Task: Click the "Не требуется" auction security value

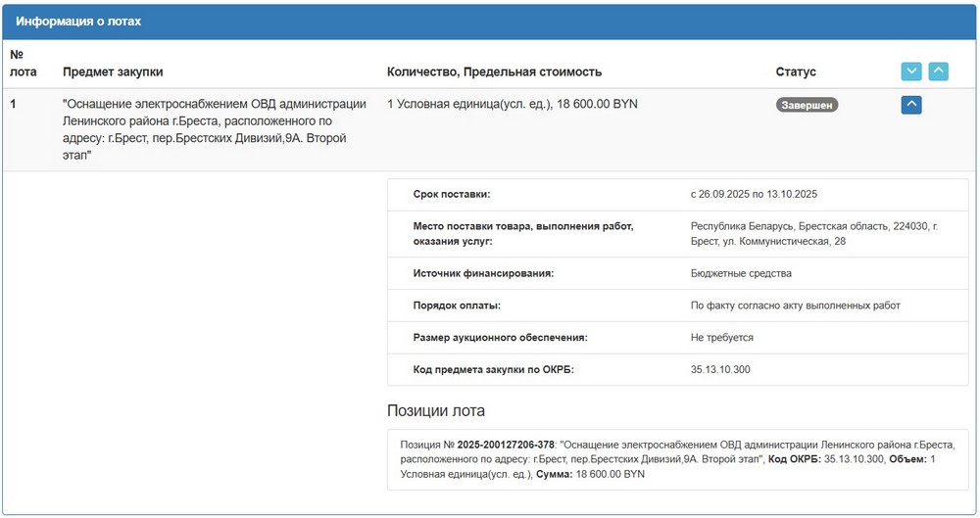Action: (x=721, y=338)
